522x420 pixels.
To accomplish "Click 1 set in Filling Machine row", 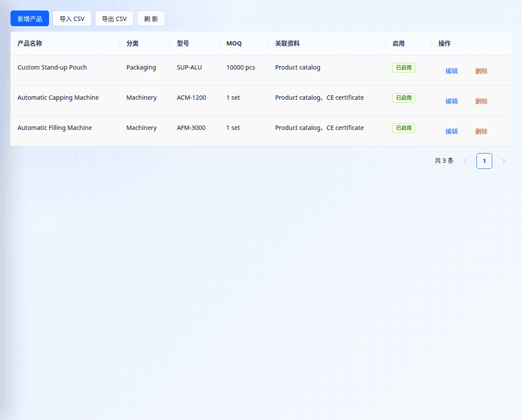I will [x=243, y=131].
